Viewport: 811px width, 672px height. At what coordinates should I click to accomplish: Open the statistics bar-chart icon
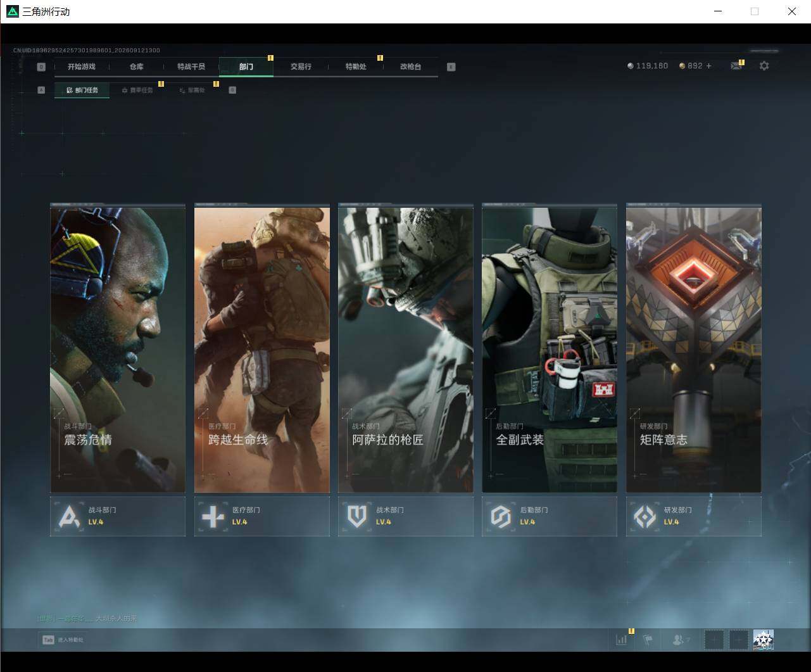click(622, 640)
